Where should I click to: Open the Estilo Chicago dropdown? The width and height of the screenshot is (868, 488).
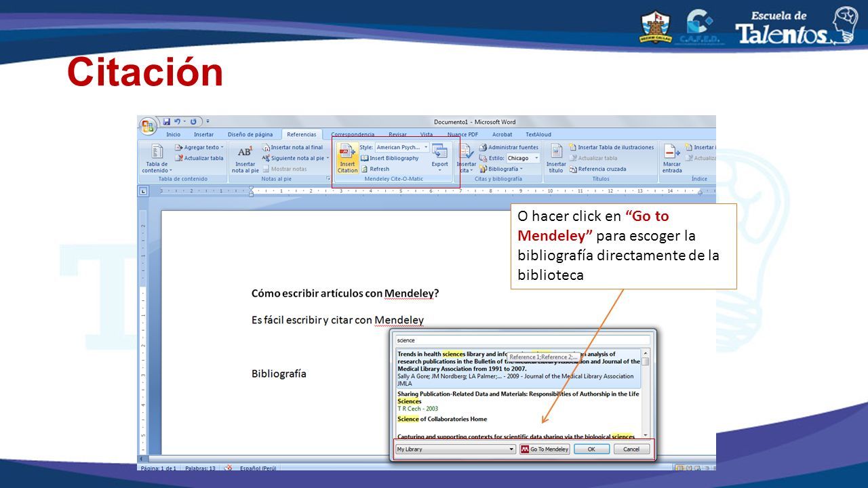[523, 158]
